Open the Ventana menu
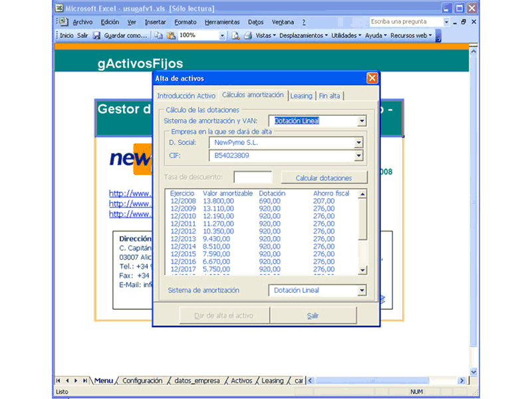532x399 pixels. pyautogui.click(x=283, y=22)
